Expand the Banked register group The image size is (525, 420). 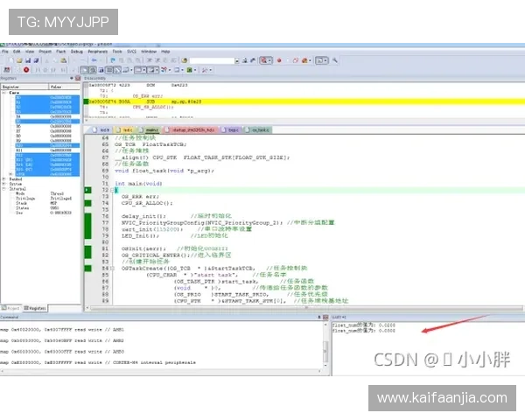pyautogui.click(x=3, y=178)
